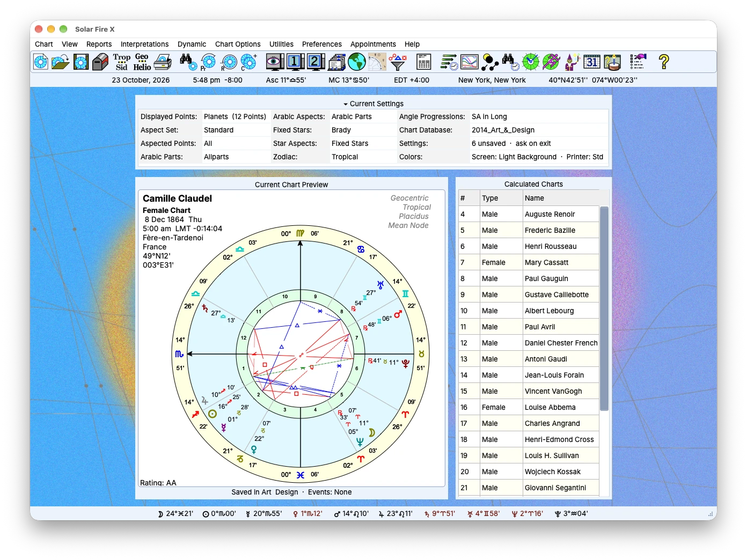Open the Chart menu
The image size is (747, 560).
click(44, 44)
